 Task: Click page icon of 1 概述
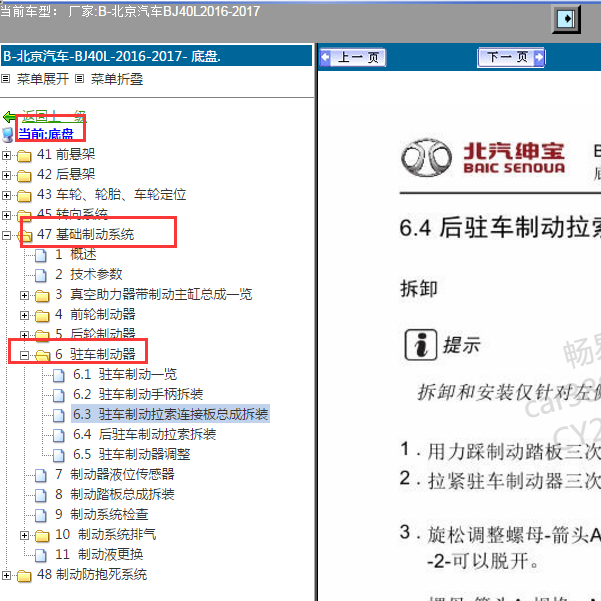pyautogui.click(x=41, y=255)
